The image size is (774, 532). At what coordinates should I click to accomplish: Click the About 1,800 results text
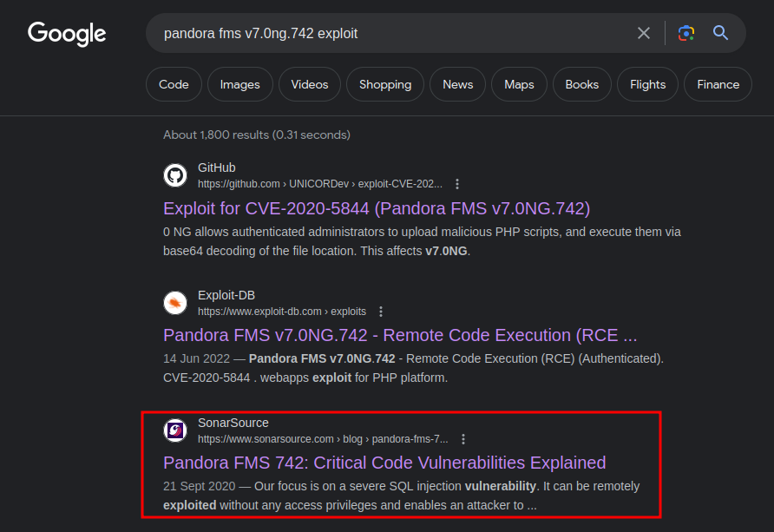(257, 135)
